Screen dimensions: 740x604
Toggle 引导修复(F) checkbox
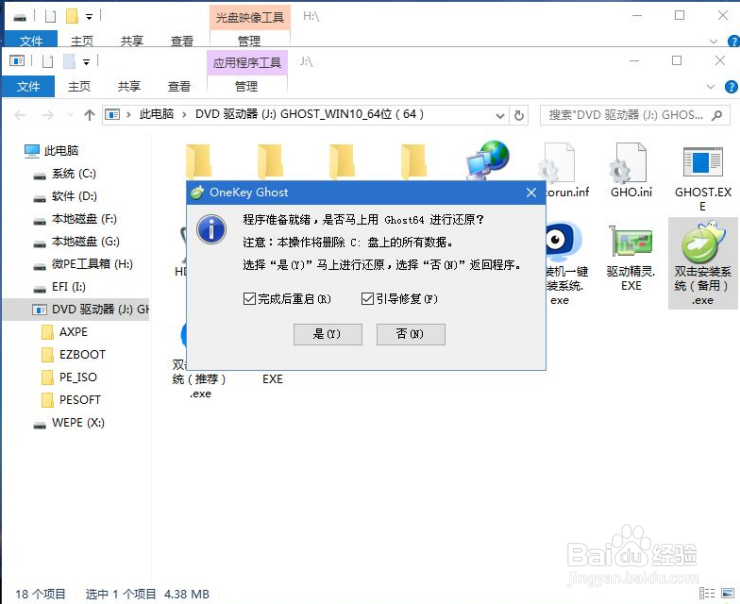(x=399, y=299)
